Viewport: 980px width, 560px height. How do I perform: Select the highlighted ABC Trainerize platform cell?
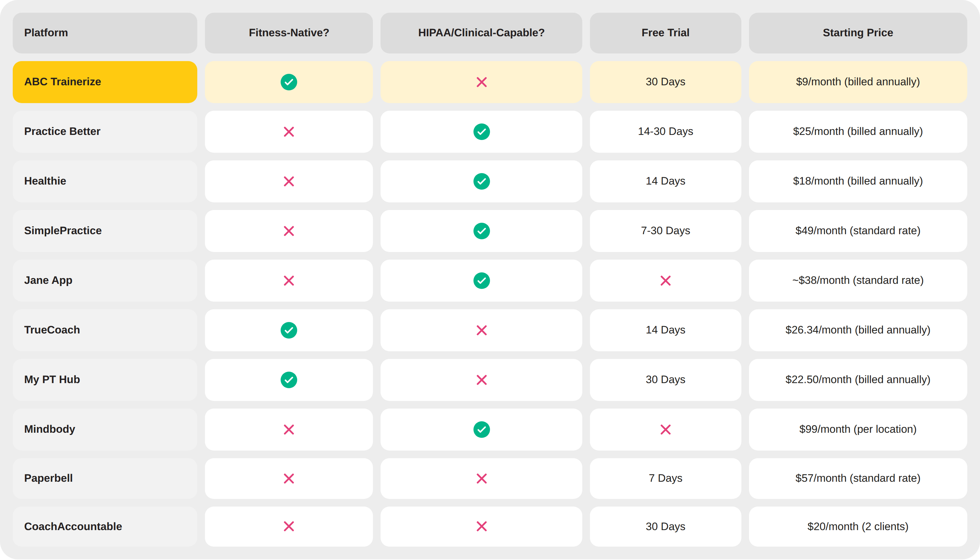105,82
